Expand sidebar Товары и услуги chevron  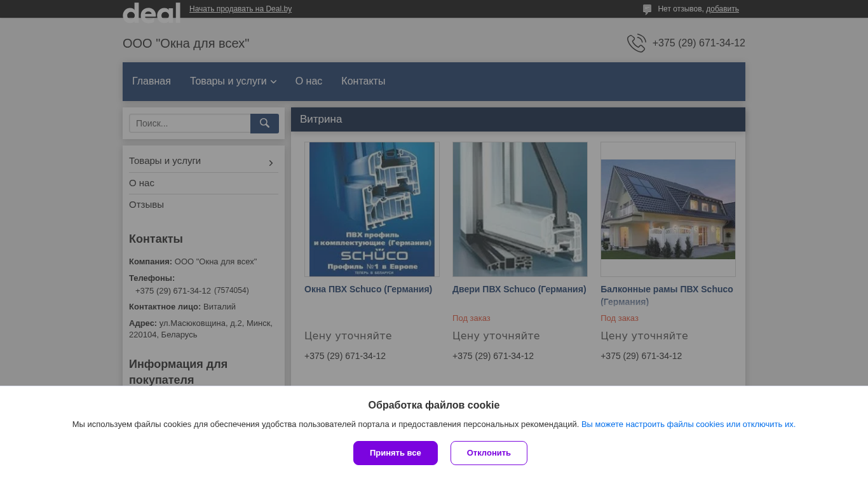tap(271, 163)
